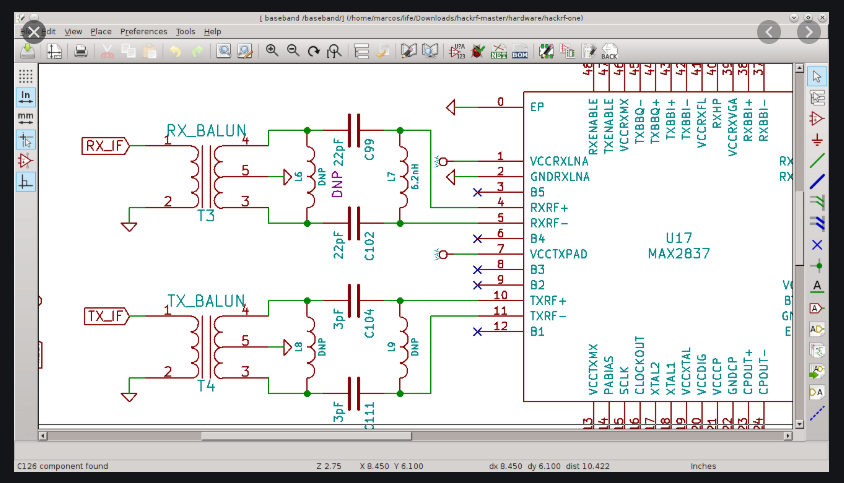Redraw the schematic view

tap(313, 51)
